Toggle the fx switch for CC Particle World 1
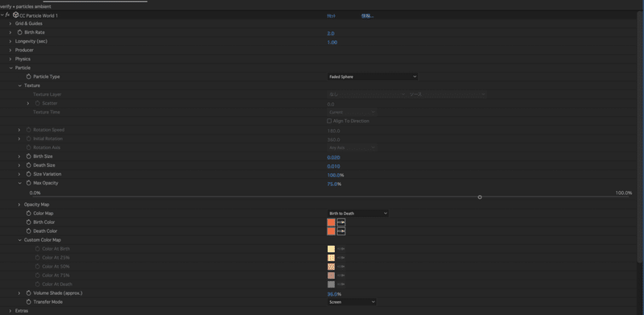 [7, 15]
